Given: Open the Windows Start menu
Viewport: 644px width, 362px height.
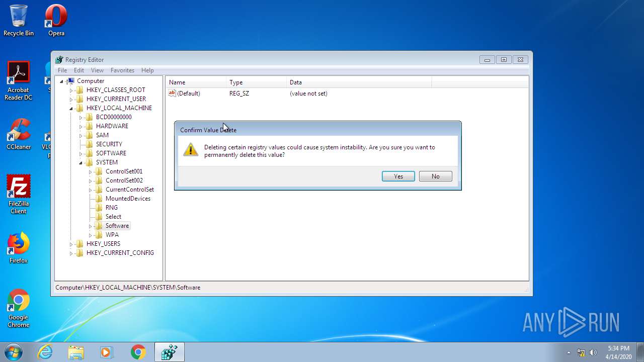Looking at the screenshot, I should click(x=13, y=352).
